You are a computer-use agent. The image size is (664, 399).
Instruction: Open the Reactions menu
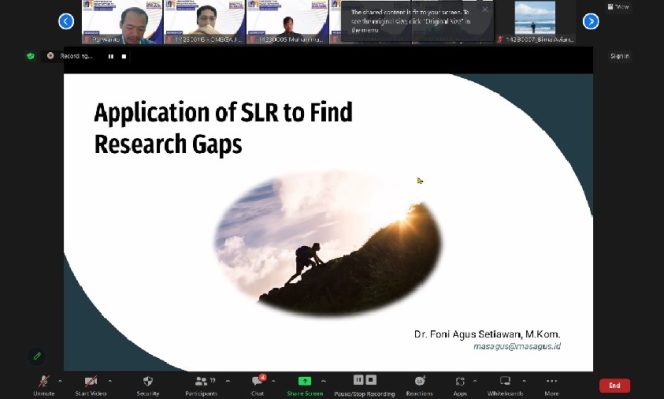point(420,381)
